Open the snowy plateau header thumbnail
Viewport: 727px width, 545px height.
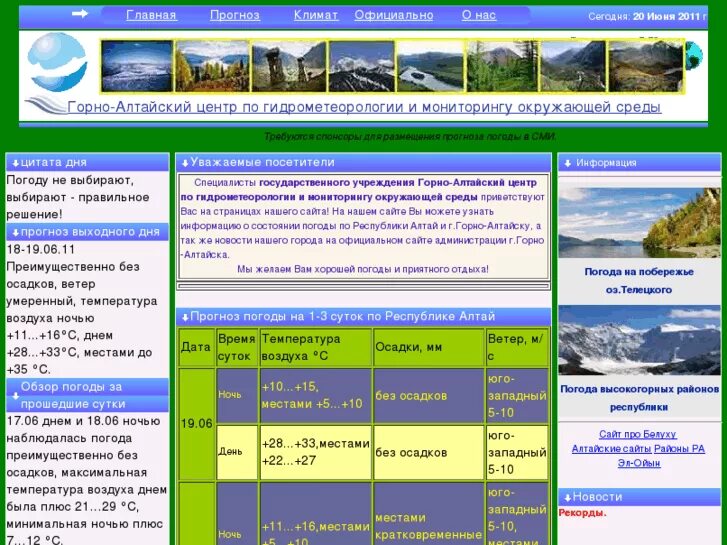point(137,66)
